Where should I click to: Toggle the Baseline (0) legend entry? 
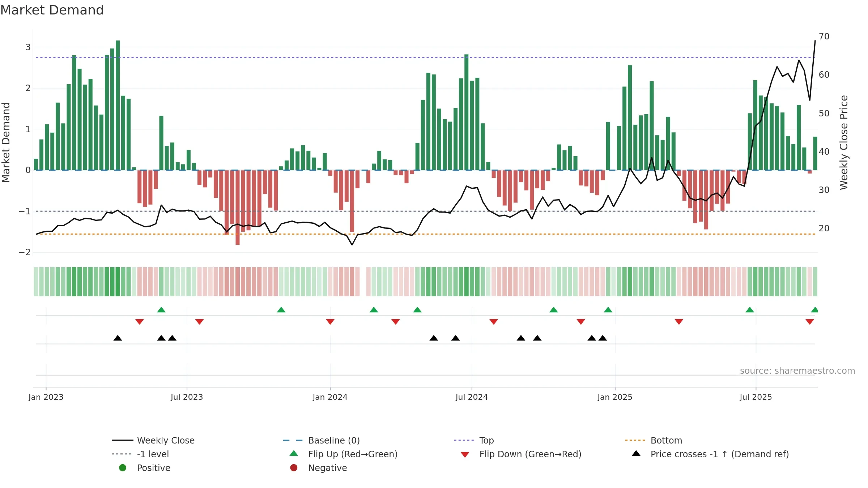(x=321, y=440)
